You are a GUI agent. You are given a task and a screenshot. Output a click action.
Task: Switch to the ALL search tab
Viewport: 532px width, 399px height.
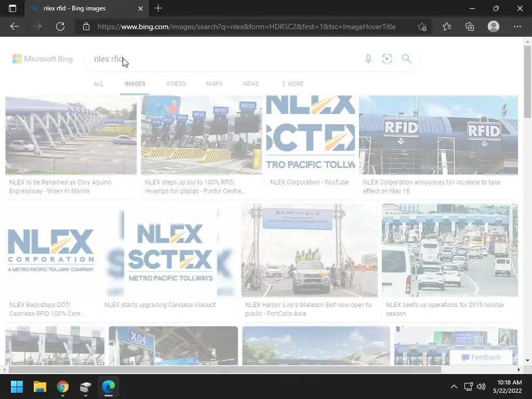[98, 84]
